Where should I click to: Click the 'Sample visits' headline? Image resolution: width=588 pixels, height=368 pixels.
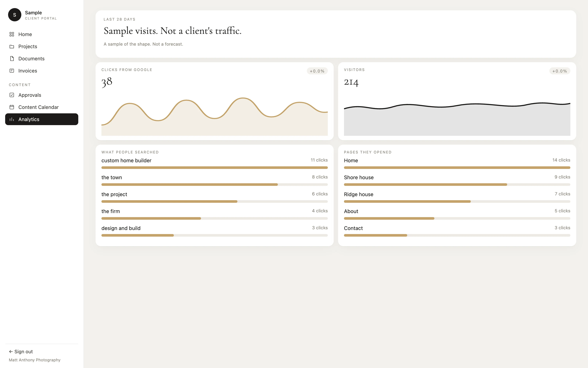tap(173, 31)
